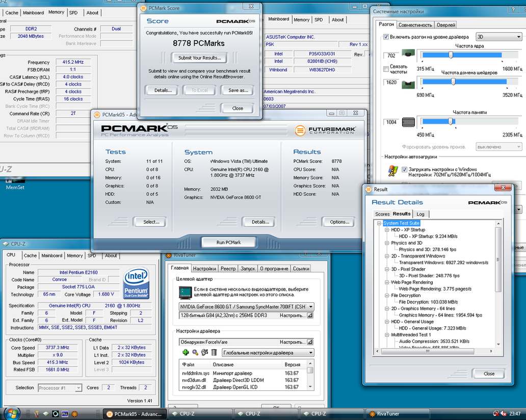Switch to the RivaTuner taskbar button
526x420 pixels.
397,413
